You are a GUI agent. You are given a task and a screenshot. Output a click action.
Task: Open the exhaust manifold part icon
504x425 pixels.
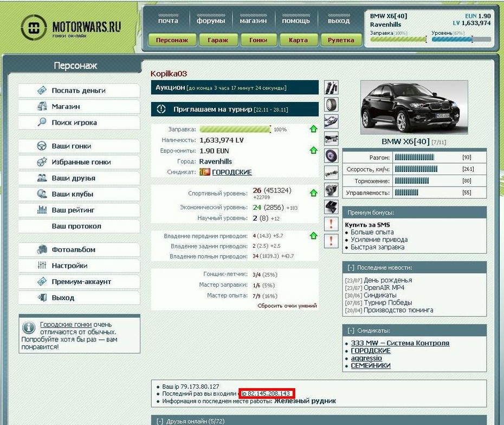tap(331, 122)
